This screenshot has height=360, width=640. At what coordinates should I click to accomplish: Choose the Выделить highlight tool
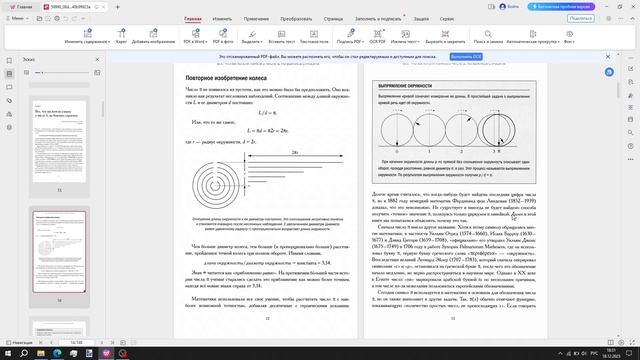pos(252,36)
